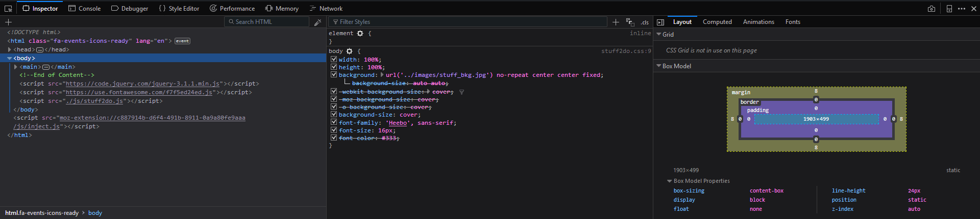This screenshot has width=980, height=219.
Task: Collapse the sidebar pane toggle icon
Action: pos(660,22)
